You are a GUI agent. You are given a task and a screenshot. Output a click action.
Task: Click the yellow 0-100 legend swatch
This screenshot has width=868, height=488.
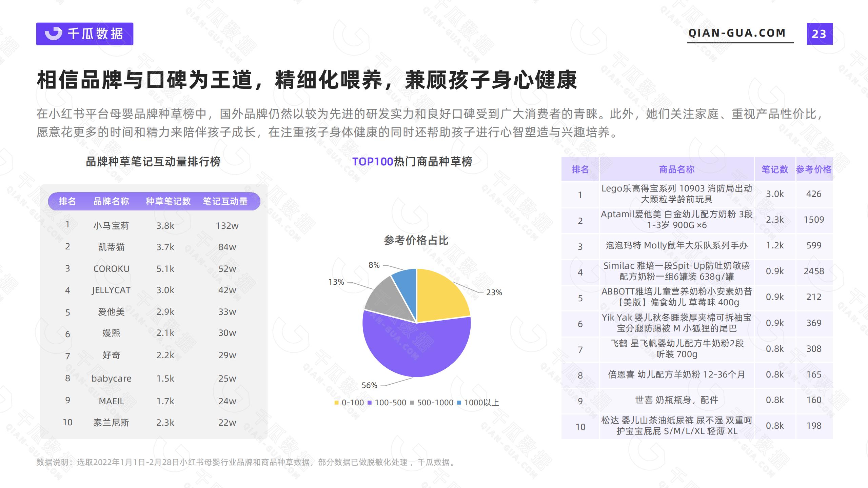point(336,403)
